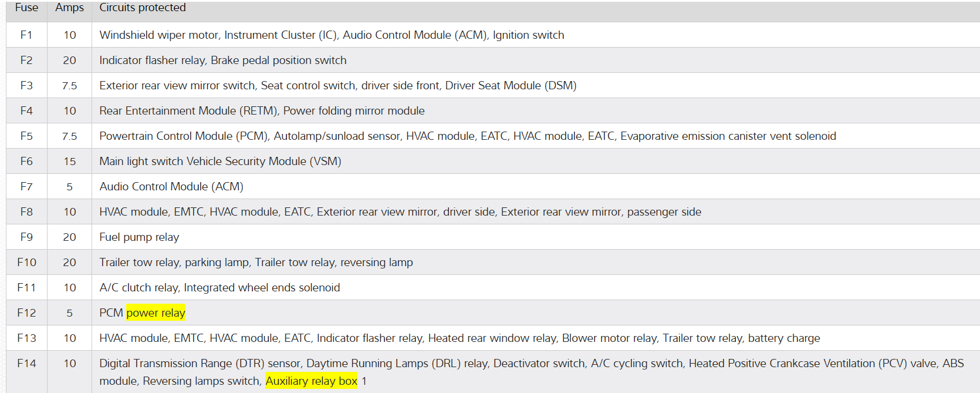The image size is (980, 393).
Task: Select the F1 fuse cell
Action: pyautogui.click(x=26, y=35)
